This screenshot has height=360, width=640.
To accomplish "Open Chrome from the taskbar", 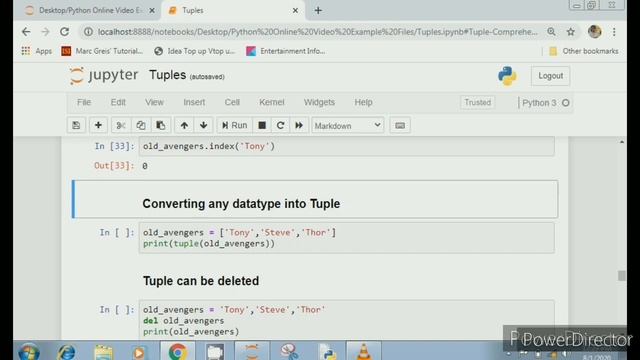I will 178,352.
